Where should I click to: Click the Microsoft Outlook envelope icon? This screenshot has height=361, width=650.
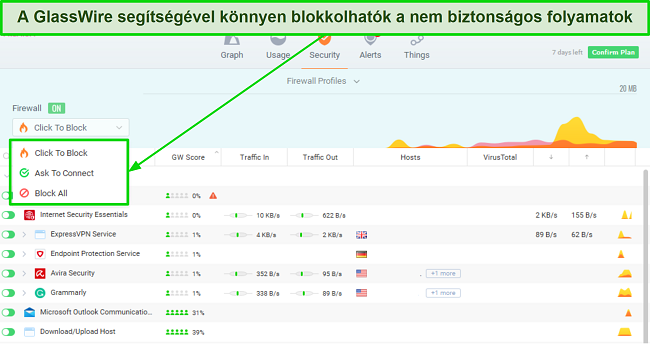tap(29, 313)
